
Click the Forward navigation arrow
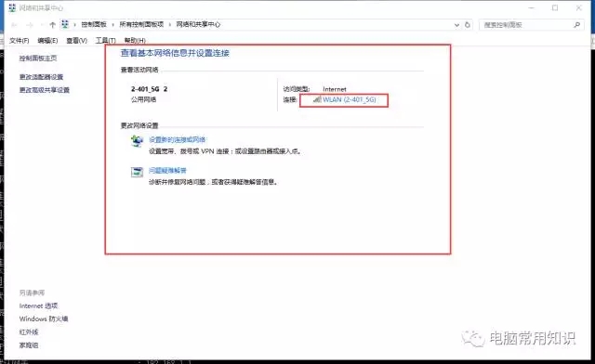pyautogui.click(x=30, y=25)
